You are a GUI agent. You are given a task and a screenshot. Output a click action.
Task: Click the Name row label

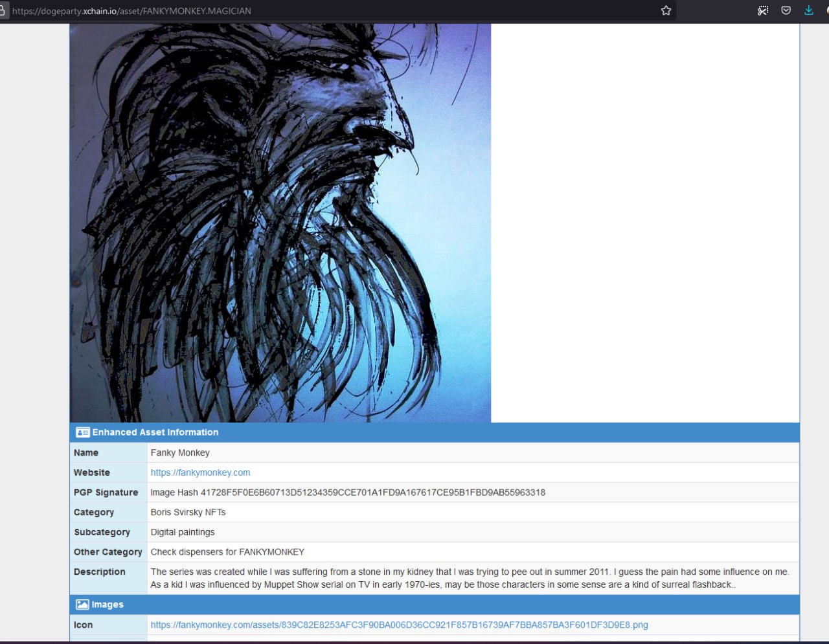tap(86, 452)
